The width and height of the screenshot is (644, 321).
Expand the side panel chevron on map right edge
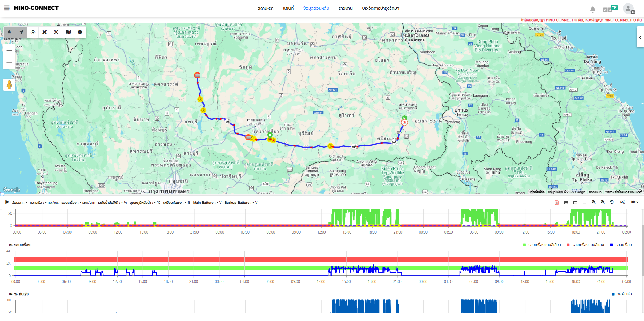[x=640, y=38]
